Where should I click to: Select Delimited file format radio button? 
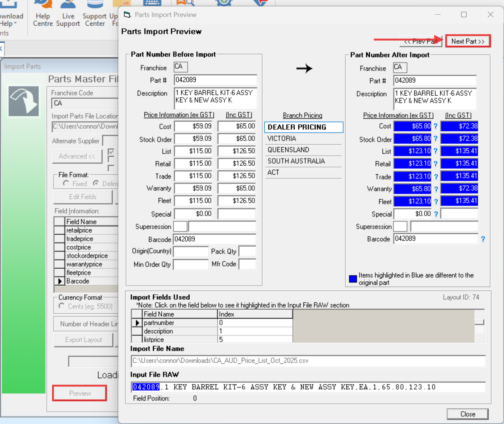click(96, 183)
